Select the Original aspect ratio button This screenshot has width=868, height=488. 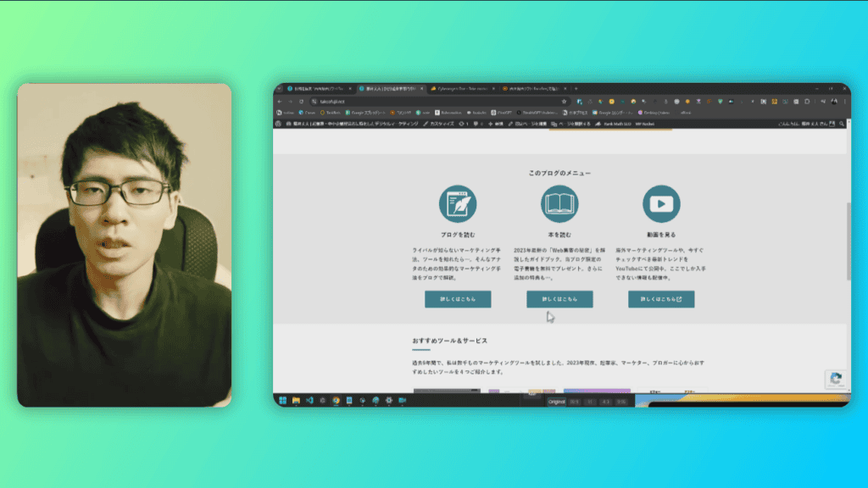click(x=556, y=402)
